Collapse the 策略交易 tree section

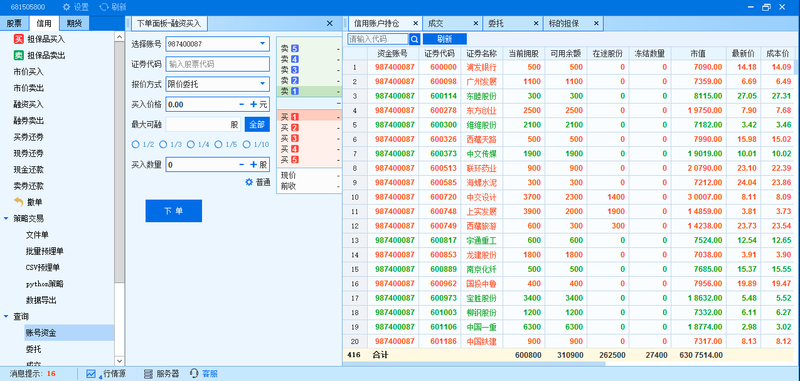(6, 218)
